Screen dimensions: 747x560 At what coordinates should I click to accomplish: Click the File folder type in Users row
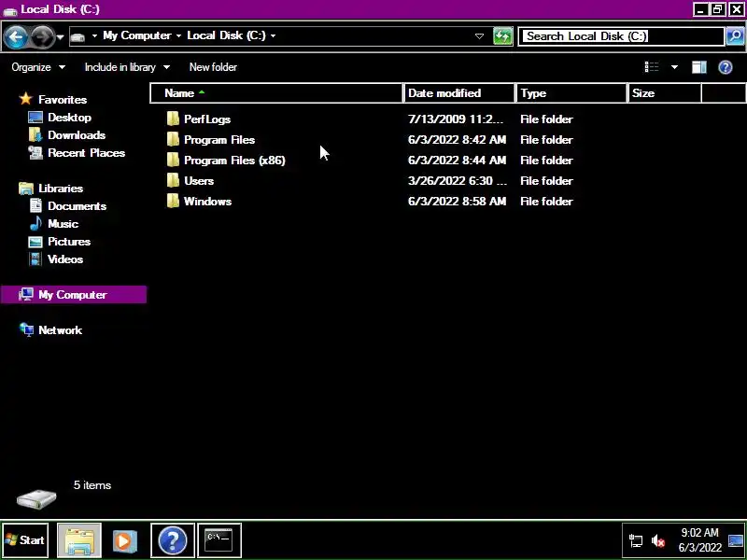pyautogui.click(x=546, y=180)
